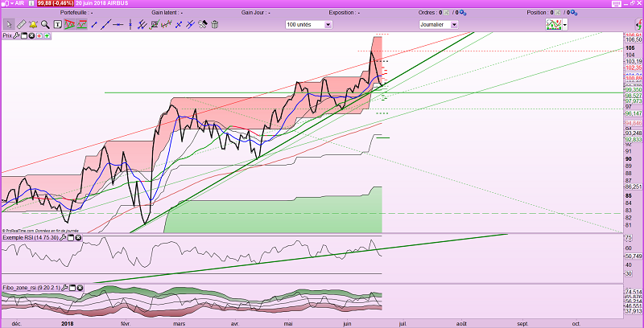The height and width of the screenshot is (328, 644).
Task: Open the AIR ticker dropdown arrow
Action: 12,3
